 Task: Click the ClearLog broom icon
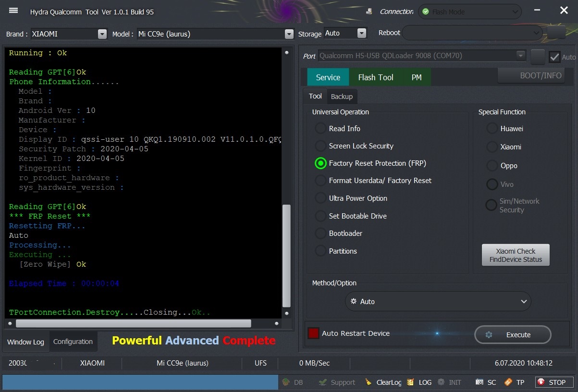point(369,382)
